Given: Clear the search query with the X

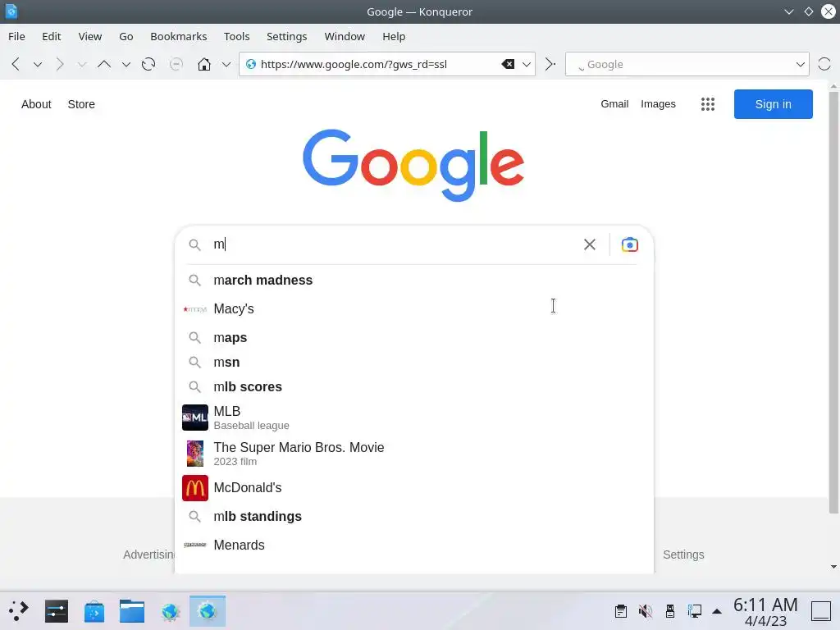Looking at the screenshot, I should 589,244.
